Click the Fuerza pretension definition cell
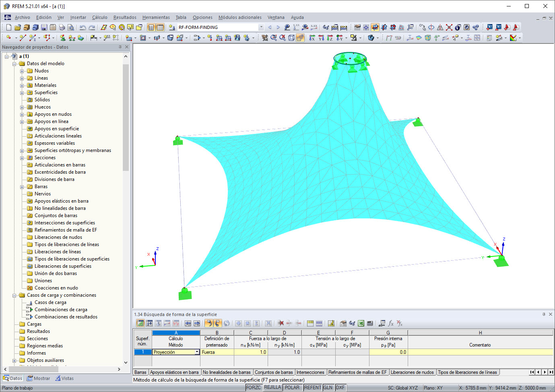 (x=217, y=352)
